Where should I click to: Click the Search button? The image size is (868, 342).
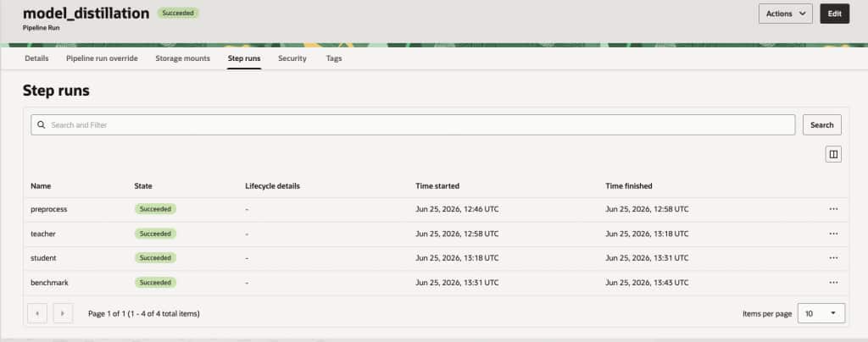[x=822, y=125]
